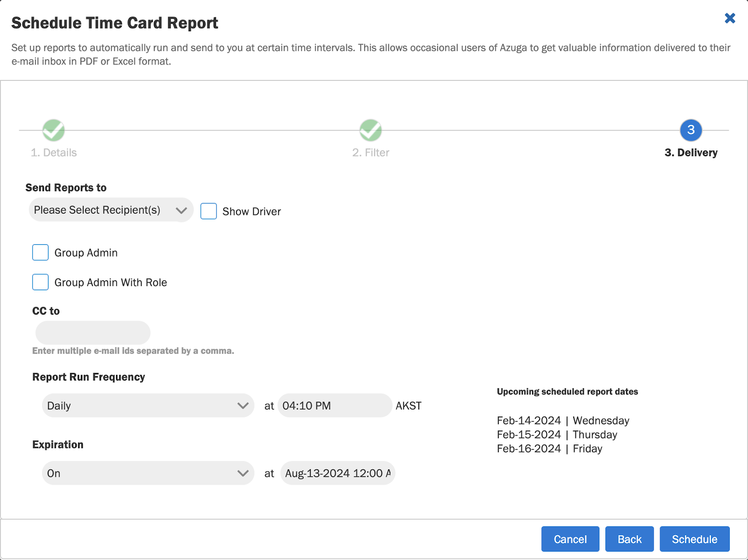Select the step 3 Delivery circle
Image resolution: width=748 pixels, height=560 pixels.
[691, 130]
